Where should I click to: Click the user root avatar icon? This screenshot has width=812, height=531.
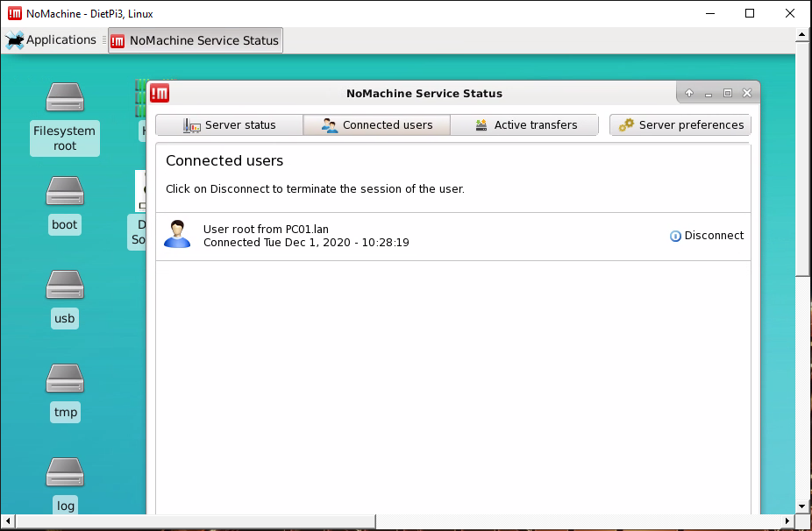177,234
